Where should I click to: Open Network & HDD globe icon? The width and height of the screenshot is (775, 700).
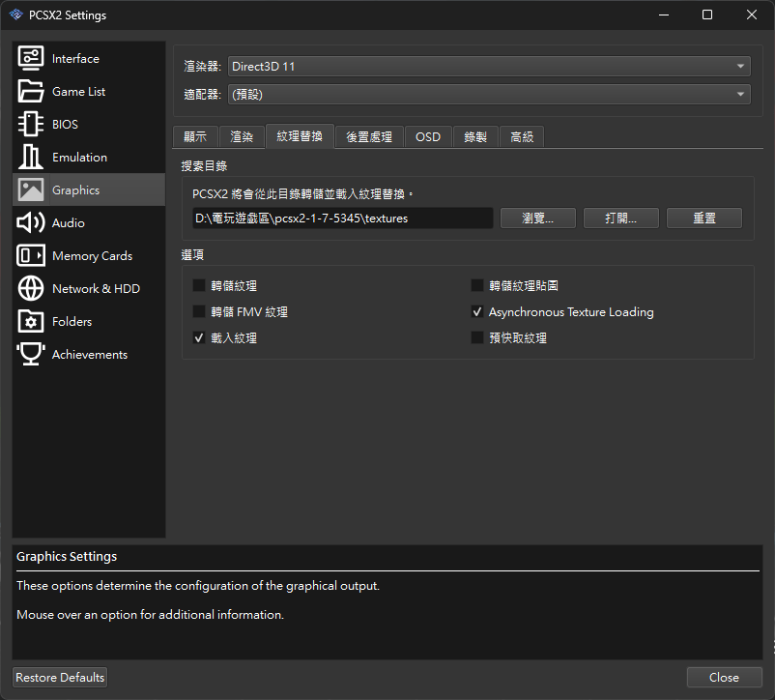tap(31, 289)
